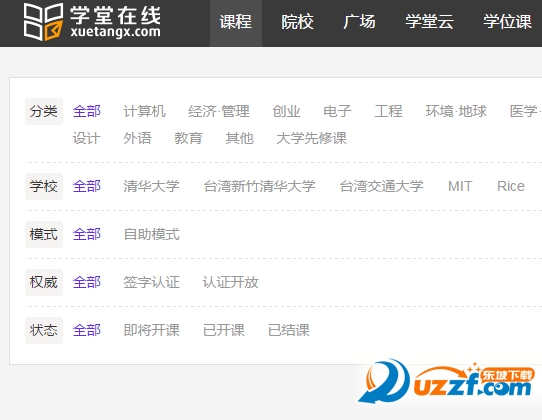Select Rice in the school row
The image size is (542, 420).
[x=511, y=186]
